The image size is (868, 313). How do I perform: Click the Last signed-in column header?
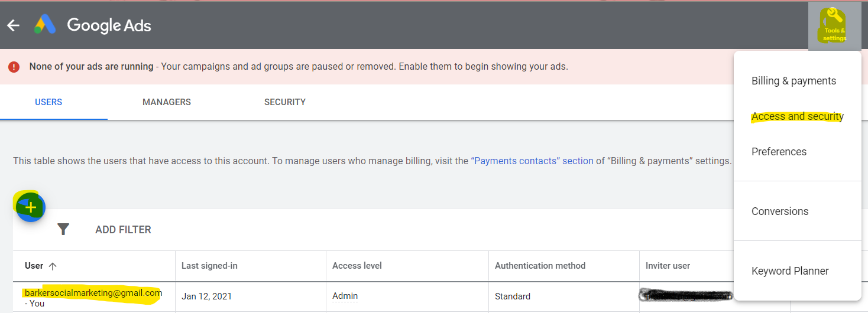(x=209, y=266)
